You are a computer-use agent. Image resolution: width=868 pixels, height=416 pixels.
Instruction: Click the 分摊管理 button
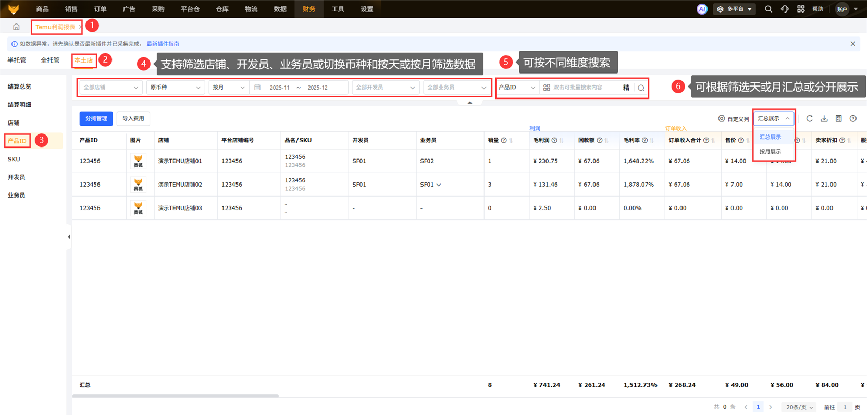point(96,119)
